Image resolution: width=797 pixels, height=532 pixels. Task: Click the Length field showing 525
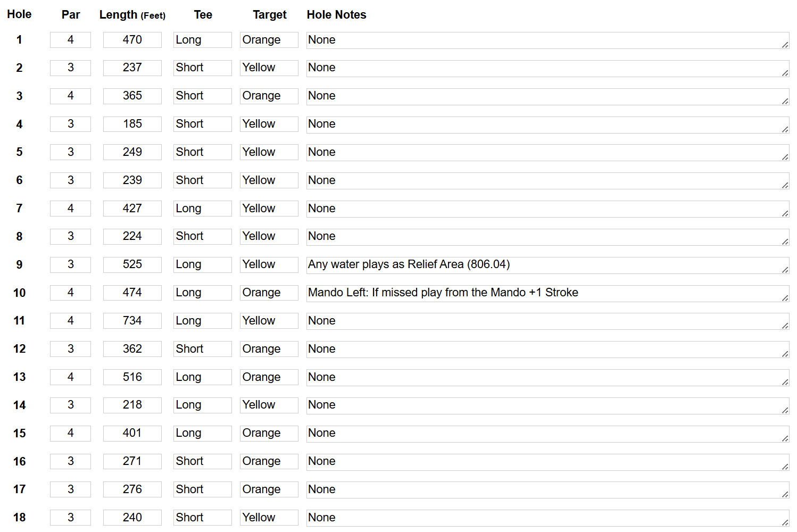[x=132, y=264]
